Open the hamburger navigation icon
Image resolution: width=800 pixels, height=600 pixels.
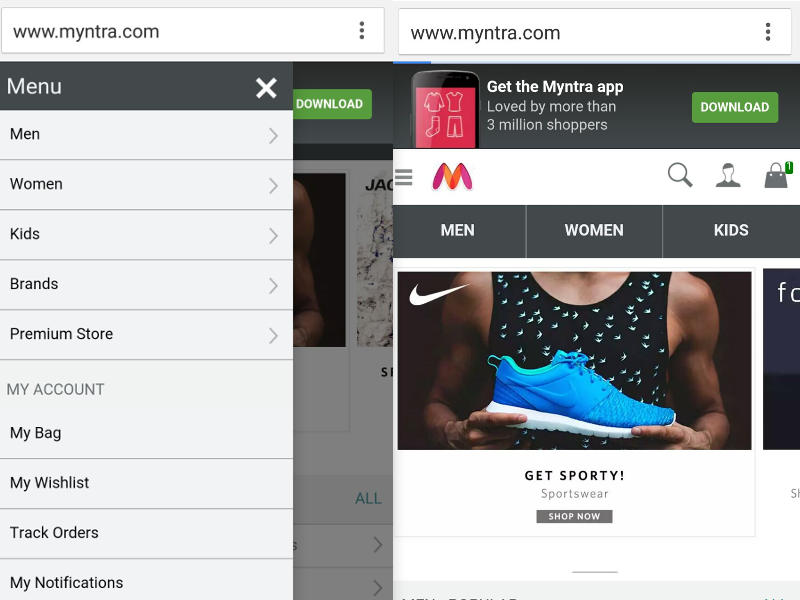(402, 176)
